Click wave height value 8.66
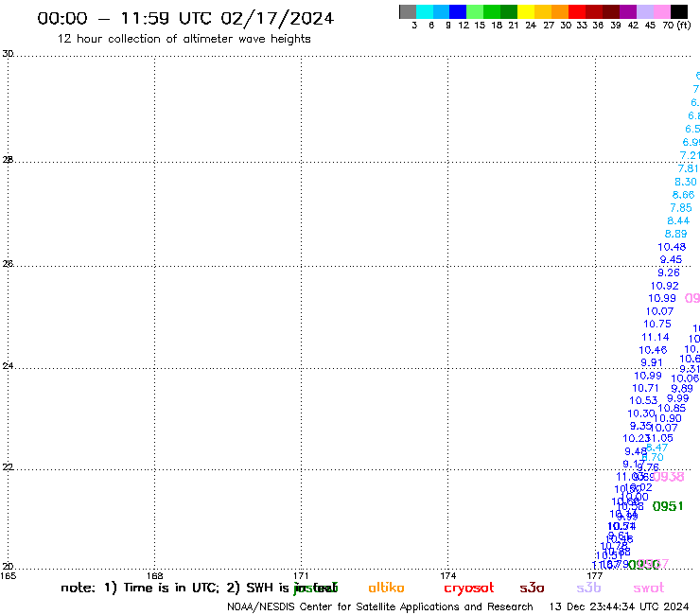 [684, 195]
